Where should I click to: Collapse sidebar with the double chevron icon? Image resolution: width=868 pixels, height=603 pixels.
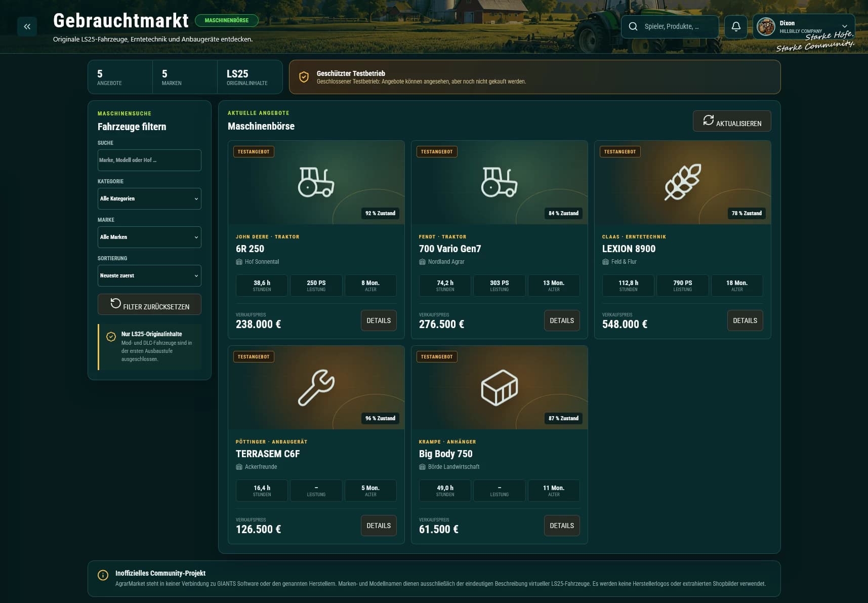pyautogui.click(x=27, y=26)
